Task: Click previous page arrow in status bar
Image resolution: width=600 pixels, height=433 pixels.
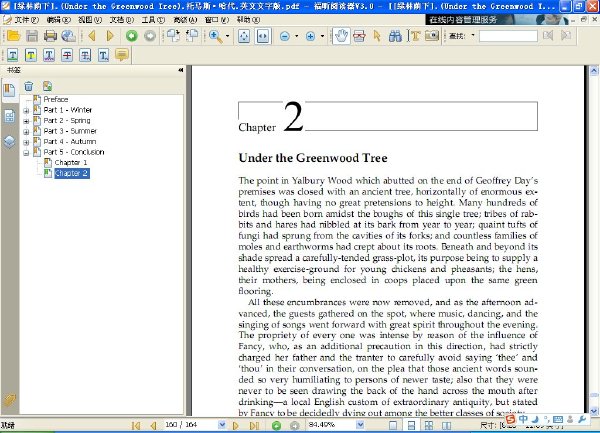Action: click(153, 425)
